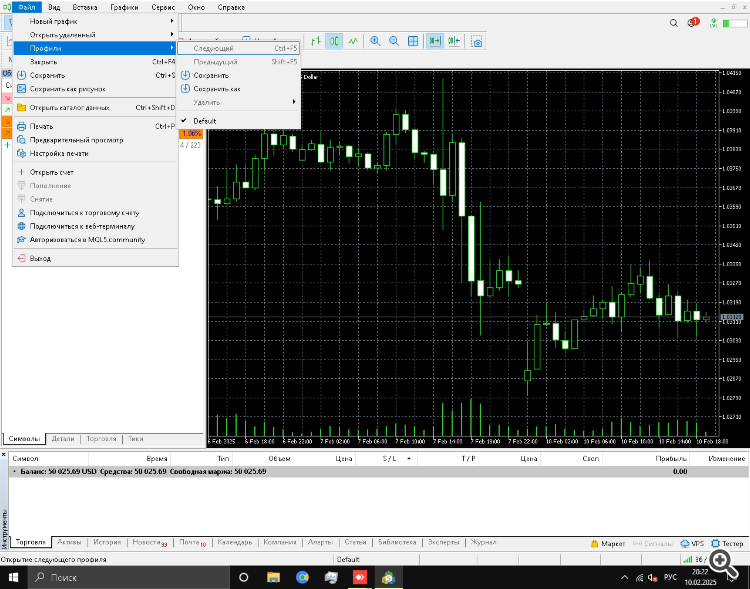
Task: Open the Вид menu
Action: click(x=54, y=7)
